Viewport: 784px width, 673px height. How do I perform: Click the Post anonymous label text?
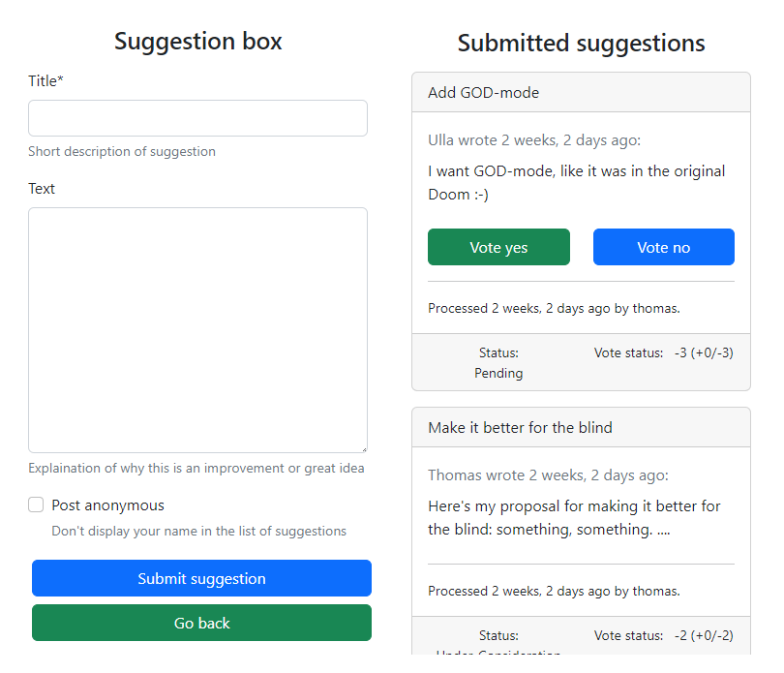107,505
